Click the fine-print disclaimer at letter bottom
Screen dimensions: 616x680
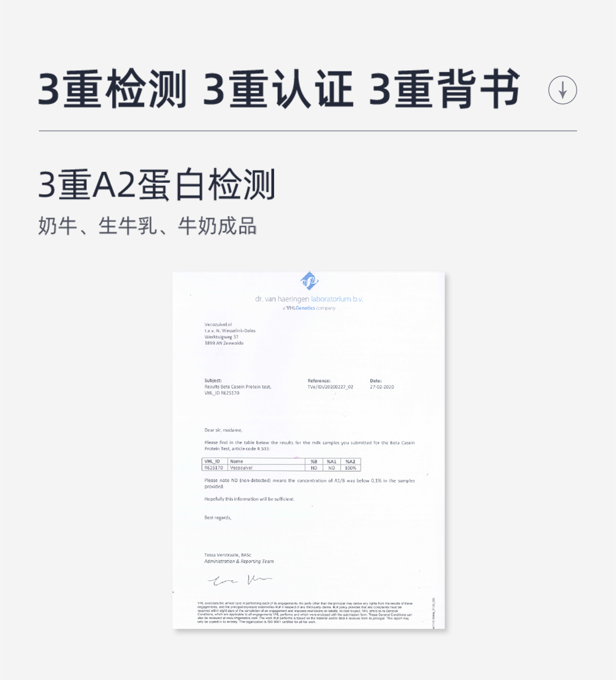tap(305, 612)
